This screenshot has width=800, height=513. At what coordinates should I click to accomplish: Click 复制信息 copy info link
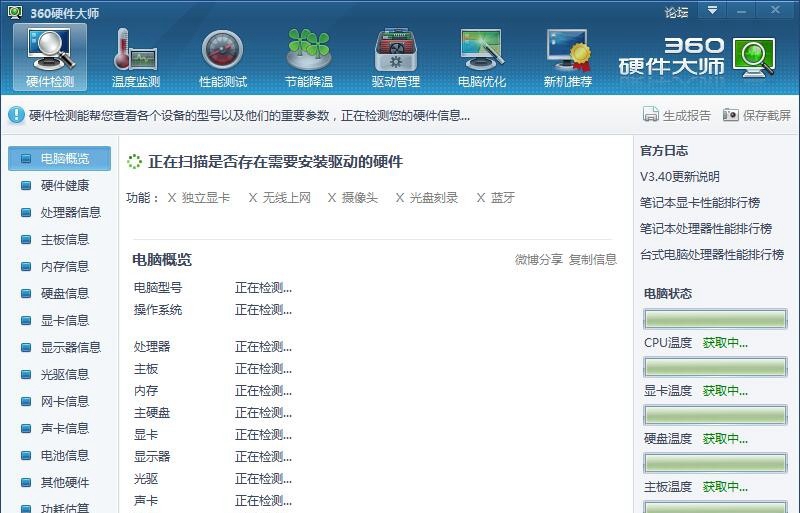593,259
